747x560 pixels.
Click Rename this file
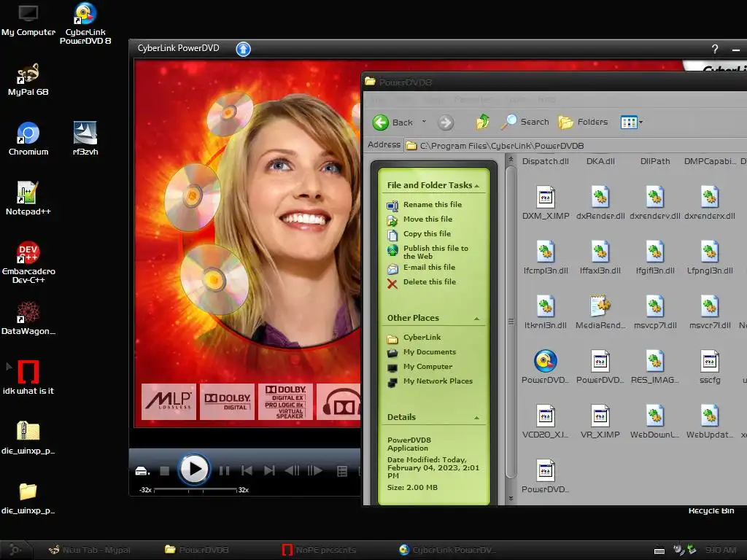pyautogui.click(x=433, y=204)
